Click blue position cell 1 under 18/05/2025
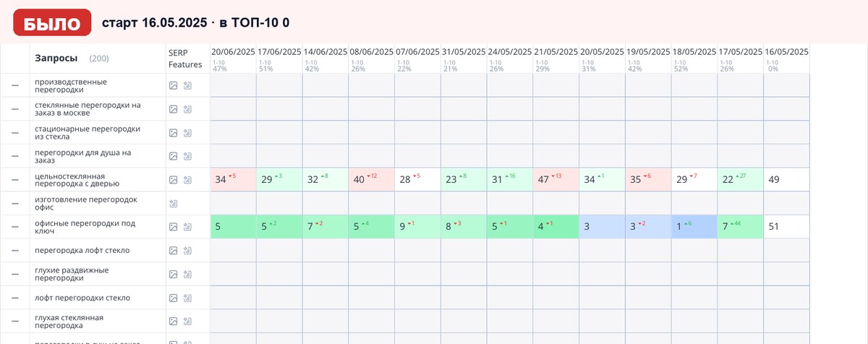The height and width of the screenshot is (344, 868). coord(694,227)
